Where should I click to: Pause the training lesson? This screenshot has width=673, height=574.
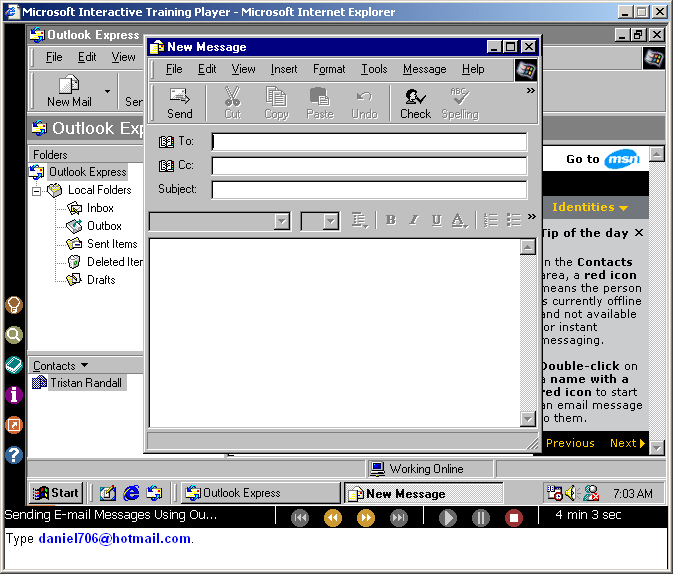point(481,518)
